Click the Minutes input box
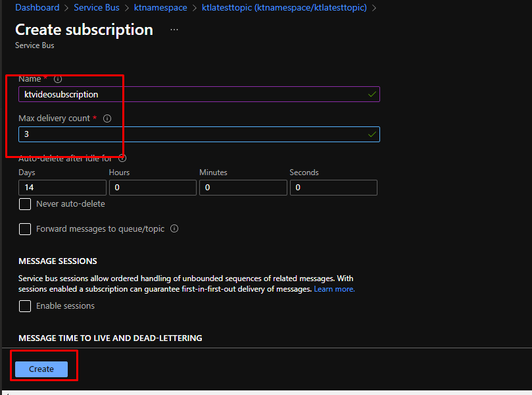 [x=243, y=188]
